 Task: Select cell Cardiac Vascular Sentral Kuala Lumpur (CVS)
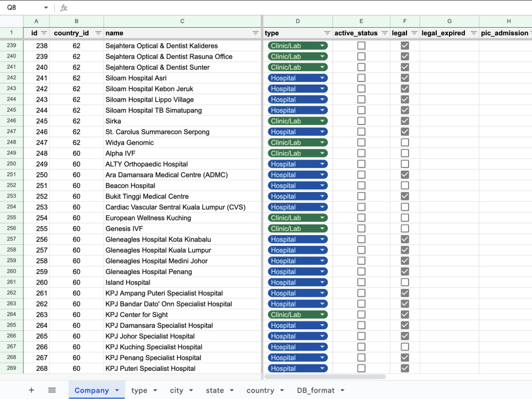182,207
